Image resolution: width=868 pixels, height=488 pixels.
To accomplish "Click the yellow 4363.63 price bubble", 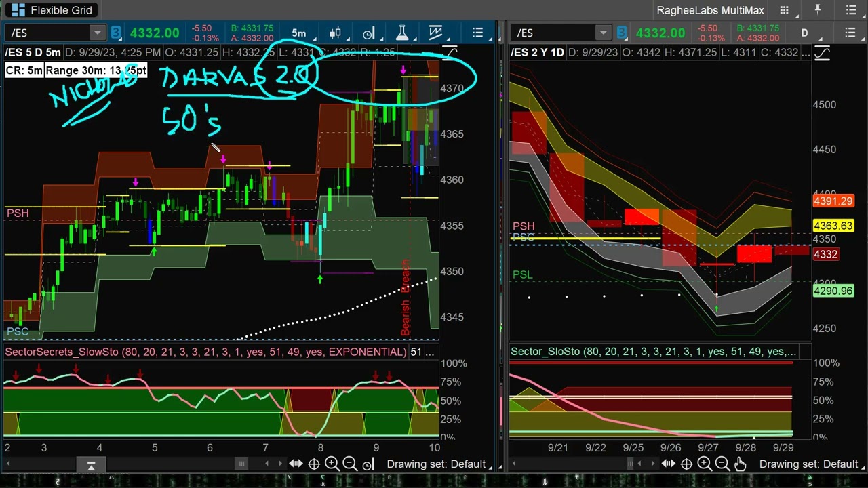I will coord(833,226).
